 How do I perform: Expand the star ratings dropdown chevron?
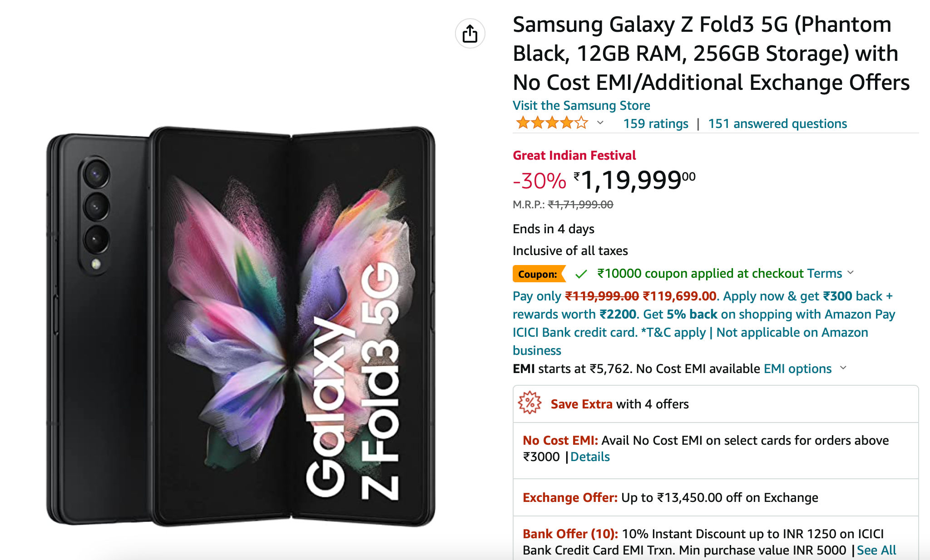[x=600, y=123]
